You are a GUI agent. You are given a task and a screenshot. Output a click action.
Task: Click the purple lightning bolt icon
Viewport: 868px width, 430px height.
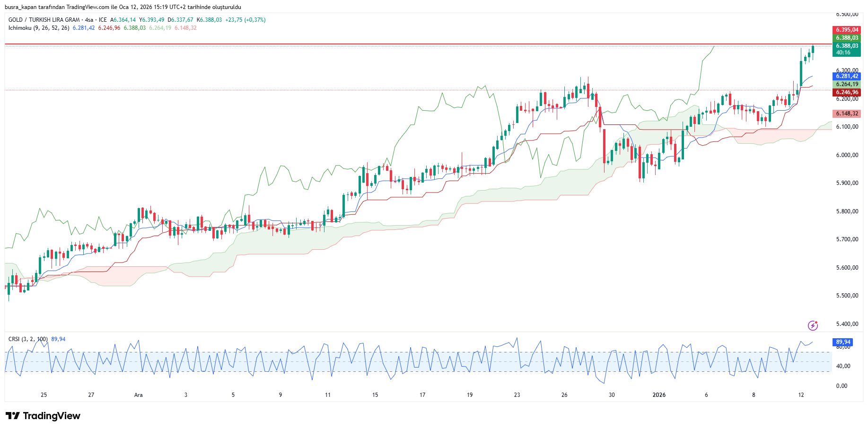coord(813,325)
